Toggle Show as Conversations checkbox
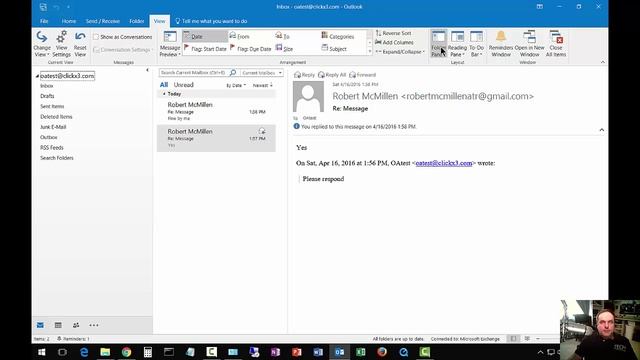 [x=96, y=37]
